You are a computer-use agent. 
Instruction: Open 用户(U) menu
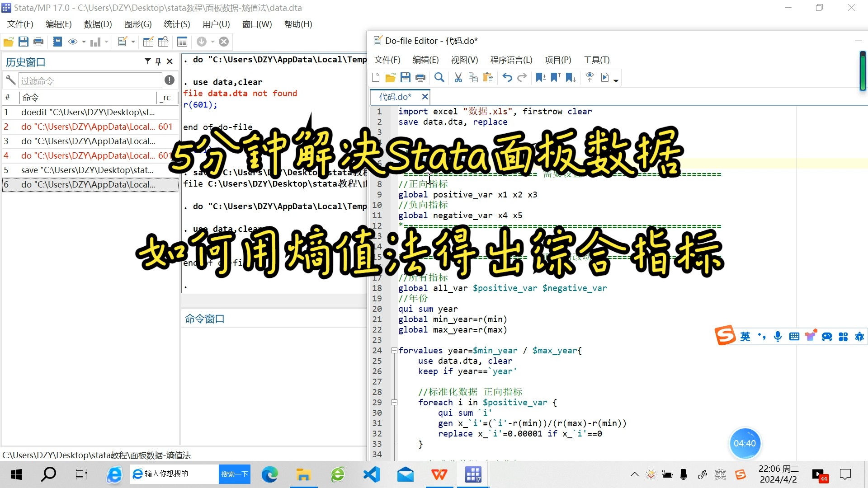tap(216, 24)
